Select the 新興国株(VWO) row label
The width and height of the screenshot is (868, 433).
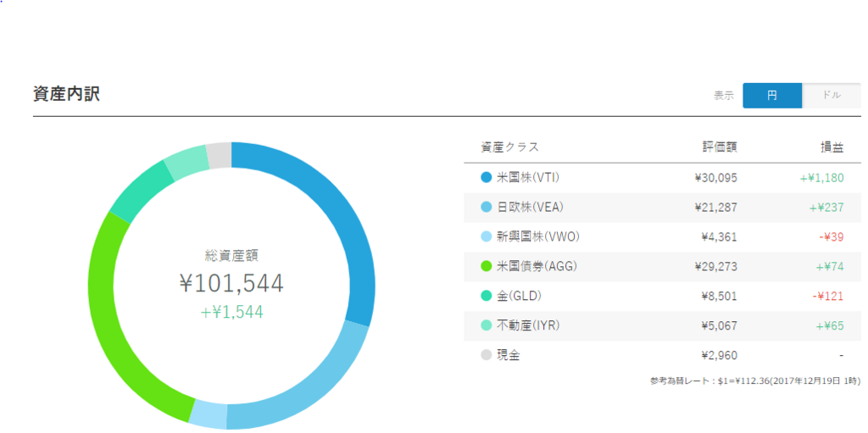coord(538,237)
